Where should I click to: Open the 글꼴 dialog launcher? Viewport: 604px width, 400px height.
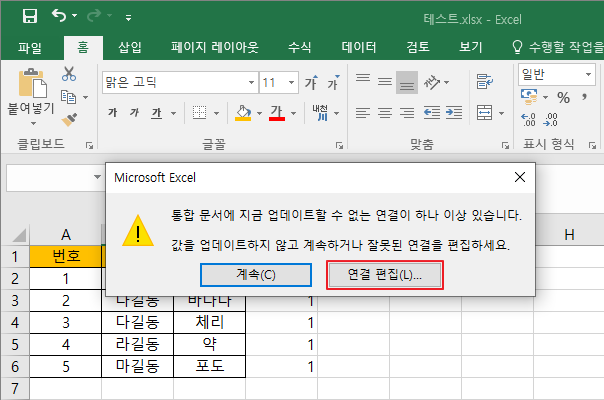339,145
